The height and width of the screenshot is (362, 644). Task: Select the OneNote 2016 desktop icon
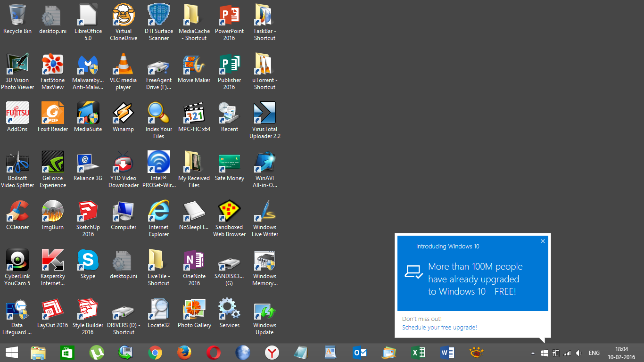point(194,260)
